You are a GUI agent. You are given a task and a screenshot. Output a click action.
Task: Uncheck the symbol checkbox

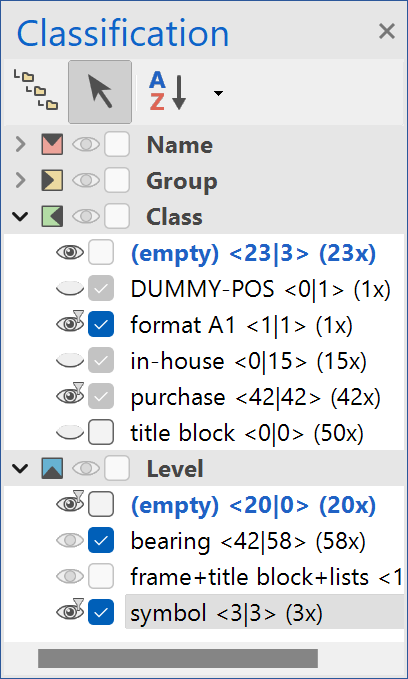tap(101, 612)
